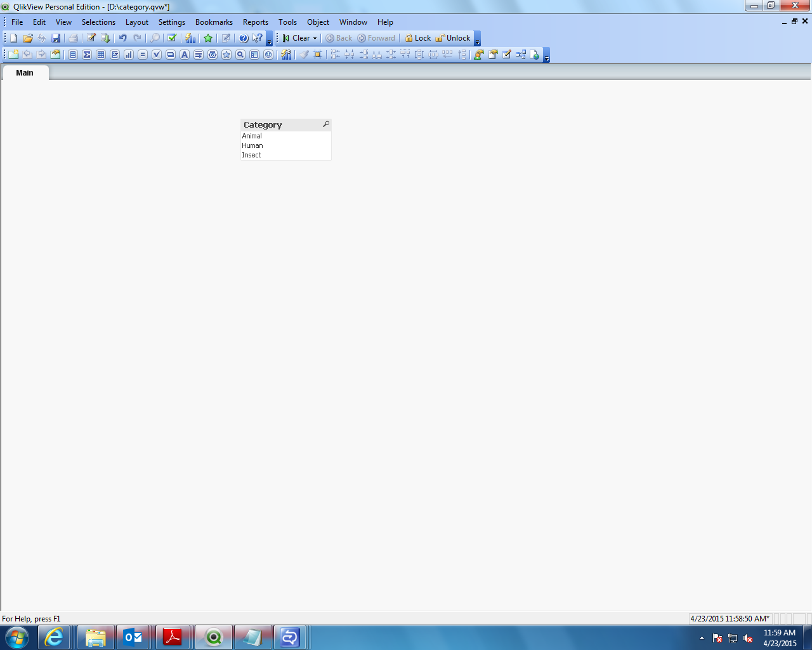The image size is (812, 650).
Task: Switch to the Main sheet tab
Action: (x=25, y=73)
